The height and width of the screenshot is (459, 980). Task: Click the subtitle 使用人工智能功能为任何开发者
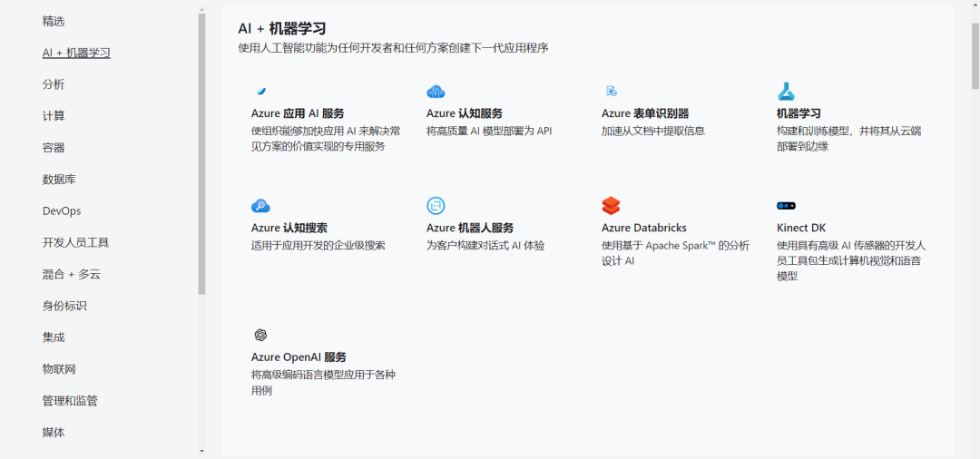pyautogui.click(x=393, y=48)
